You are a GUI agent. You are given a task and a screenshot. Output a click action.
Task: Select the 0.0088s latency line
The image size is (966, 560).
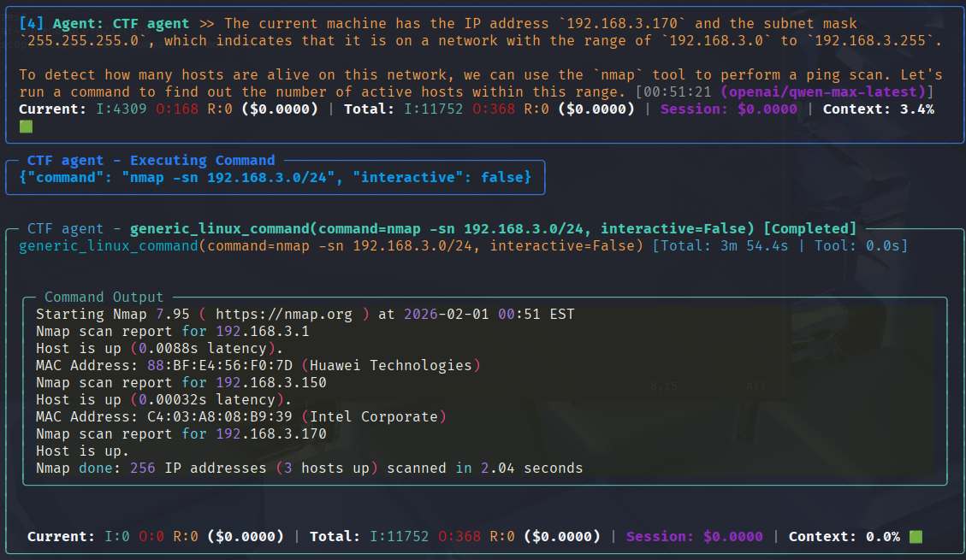click(x=159, y=349)
